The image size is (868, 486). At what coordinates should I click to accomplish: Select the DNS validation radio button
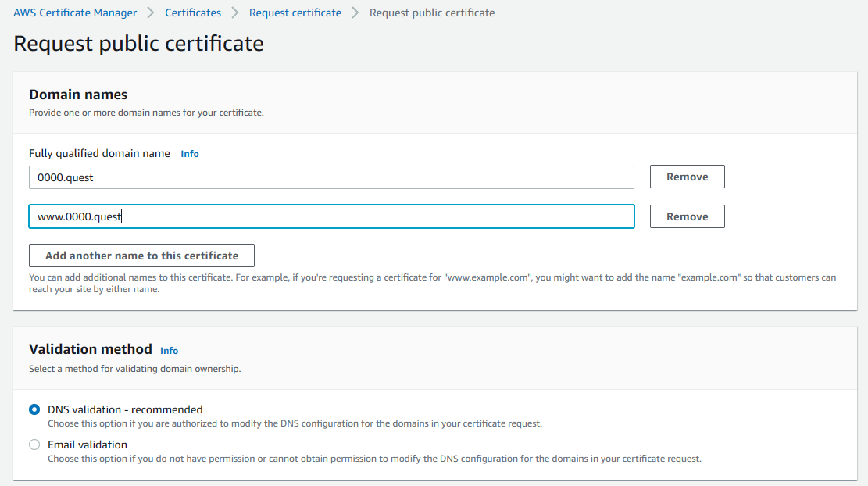[x=34, y=409]
